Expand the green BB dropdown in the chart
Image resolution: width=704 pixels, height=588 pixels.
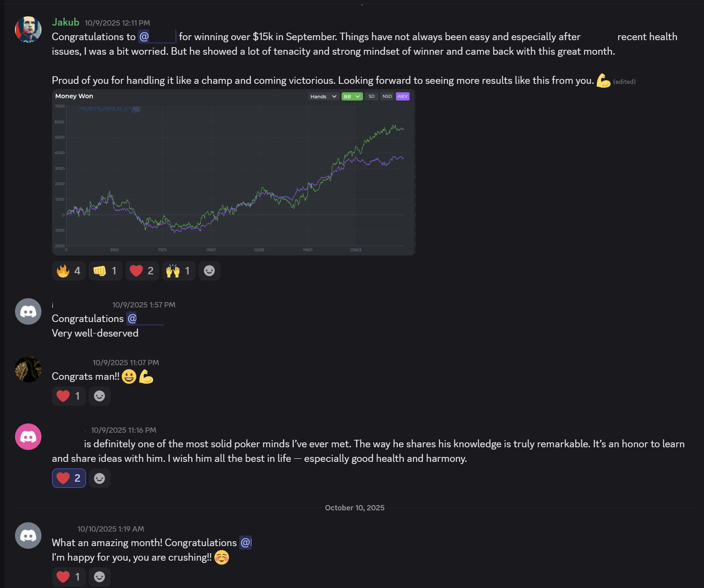[x=352, y=97]
